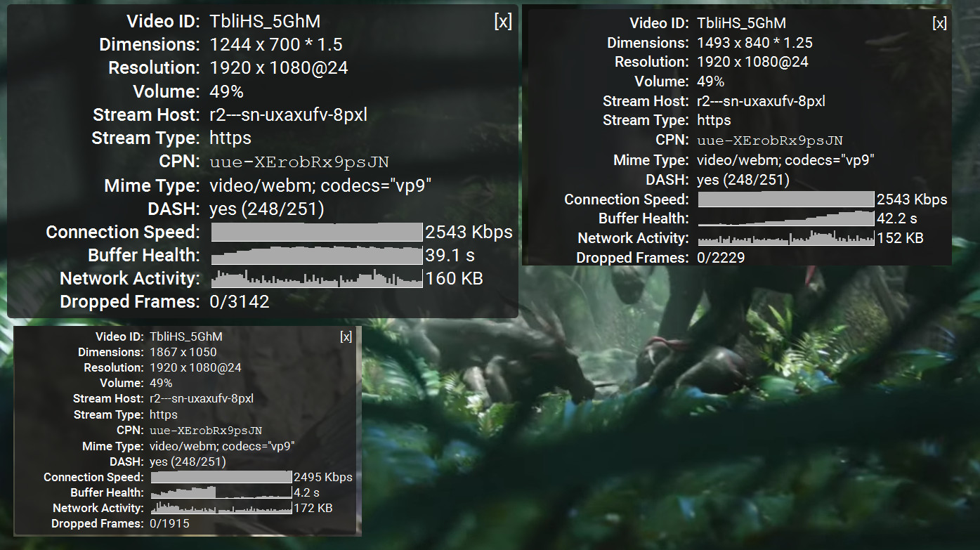The image size is (980, 550).
Task: Click the 160 KB network activity value
Action: [455, 278]
